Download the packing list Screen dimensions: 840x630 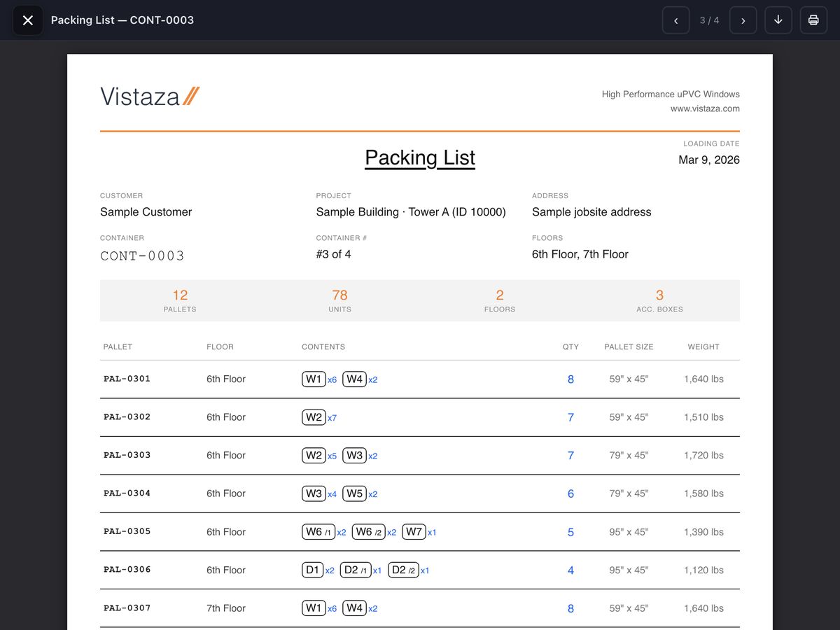pyautogui.click(x=778, y=20)
